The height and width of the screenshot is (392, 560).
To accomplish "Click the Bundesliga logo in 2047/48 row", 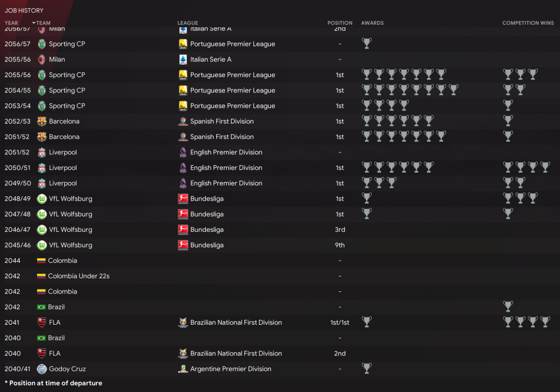I will (183, 214).
